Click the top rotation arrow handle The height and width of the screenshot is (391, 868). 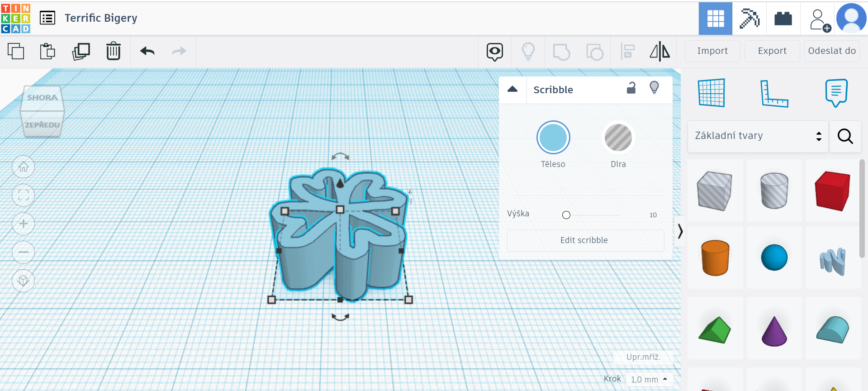pos(340,157)
